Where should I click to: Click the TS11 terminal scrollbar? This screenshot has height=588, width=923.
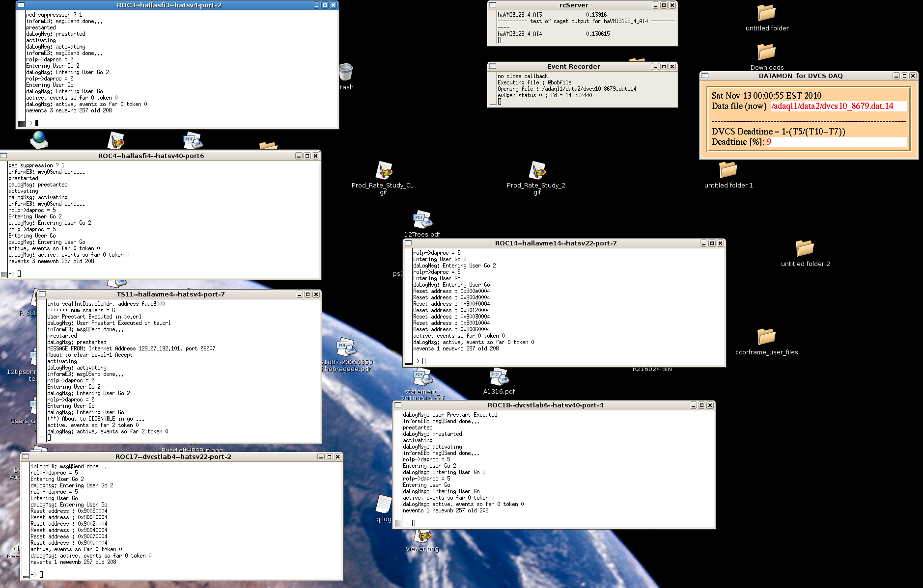point(42,370)
